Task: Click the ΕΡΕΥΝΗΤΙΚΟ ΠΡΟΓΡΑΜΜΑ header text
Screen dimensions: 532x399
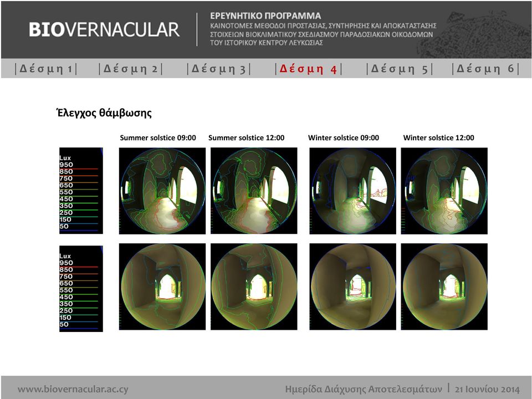Action: pos(265,16)
